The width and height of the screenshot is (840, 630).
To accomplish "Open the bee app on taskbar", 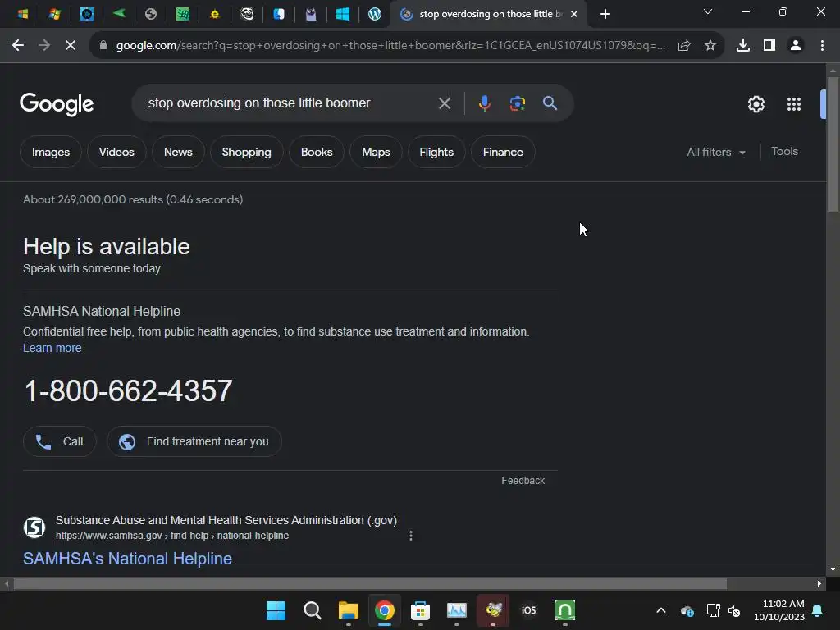I will coord(493,610).
